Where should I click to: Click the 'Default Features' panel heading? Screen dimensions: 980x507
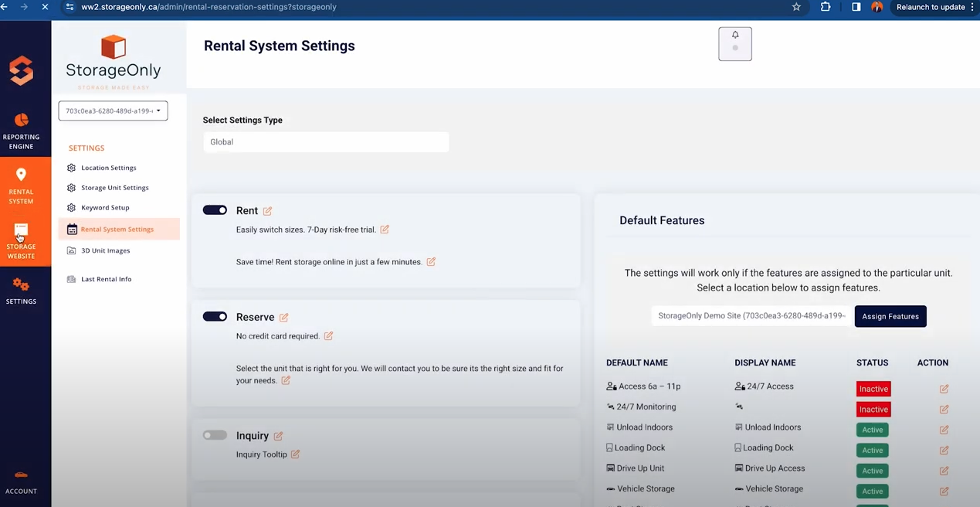click(662, 220)
